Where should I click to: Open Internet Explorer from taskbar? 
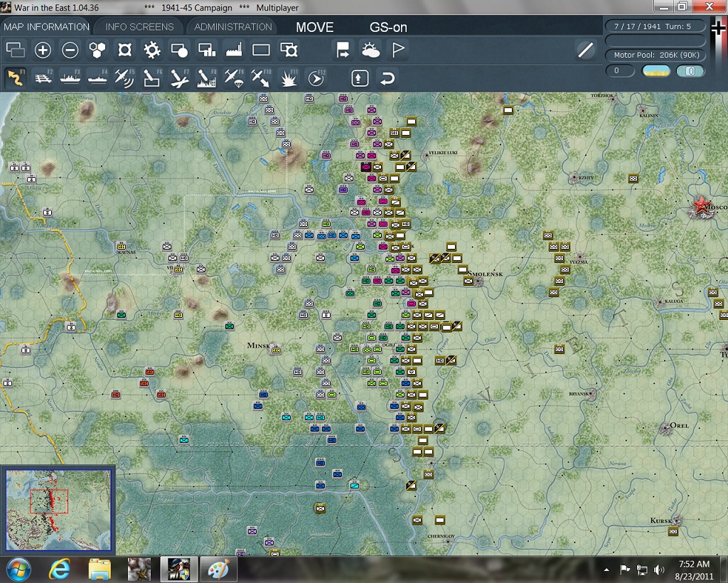pos(60,569)
